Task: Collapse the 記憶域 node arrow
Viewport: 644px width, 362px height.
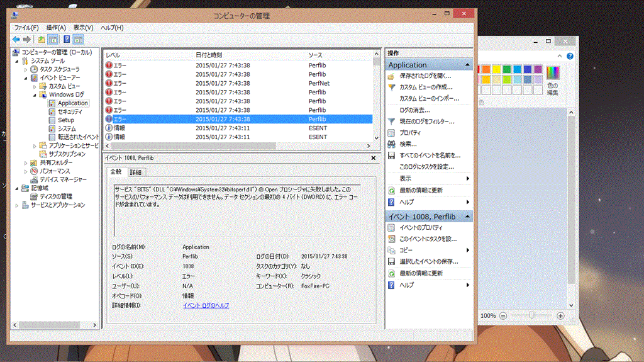Action: click(17, 188)
